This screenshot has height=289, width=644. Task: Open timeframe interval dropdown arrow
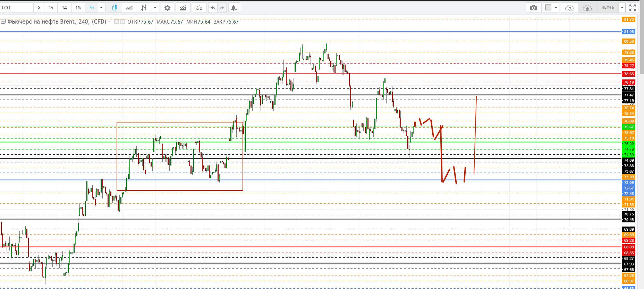pos(101,8)
